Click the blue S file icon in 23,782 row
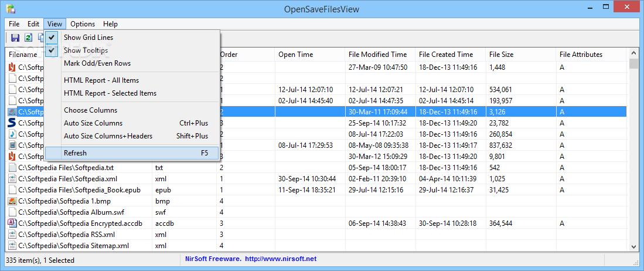The image size is (644, 271). 12,123
